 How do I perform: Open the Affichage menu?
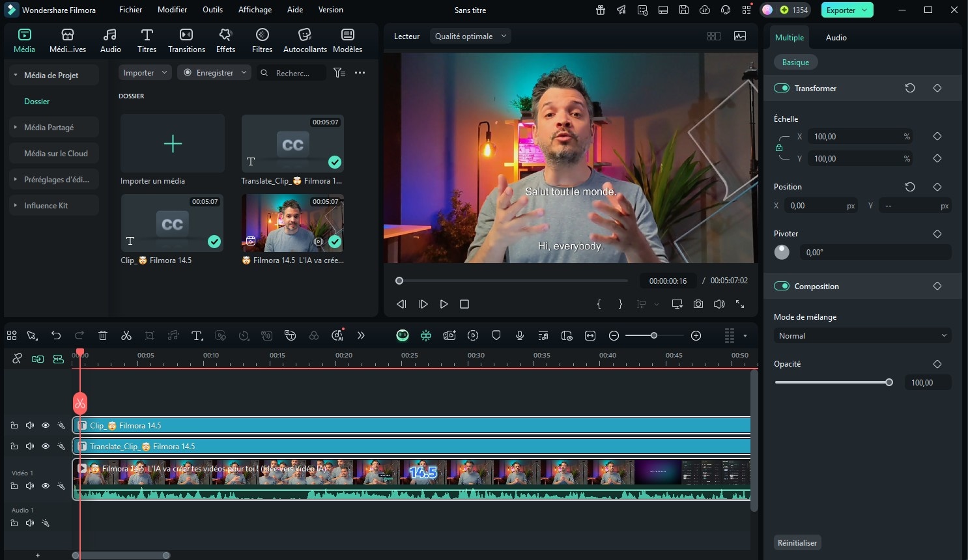click(x=255, y=10)
